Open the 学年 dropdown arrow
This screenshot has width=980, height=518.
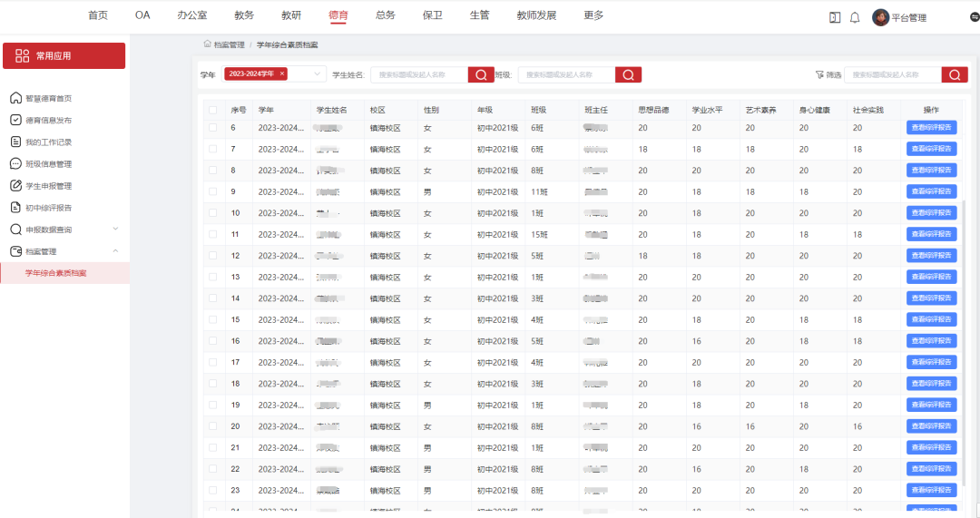click(318, 74)
